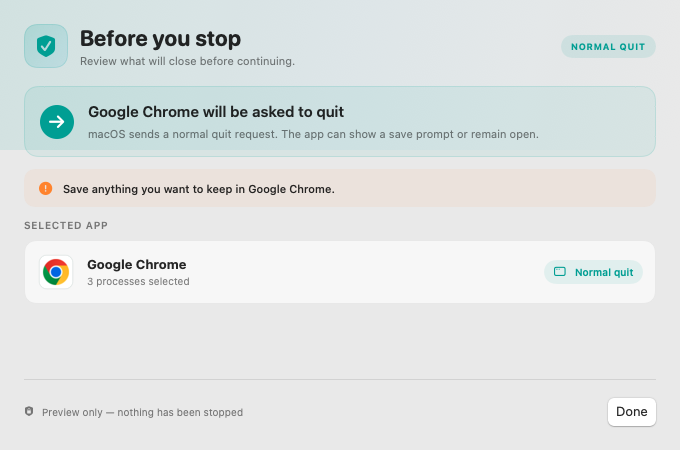Click the "Google Chrome" app name in the row
This screenshot has width=680, height=450.
point(137,264)
